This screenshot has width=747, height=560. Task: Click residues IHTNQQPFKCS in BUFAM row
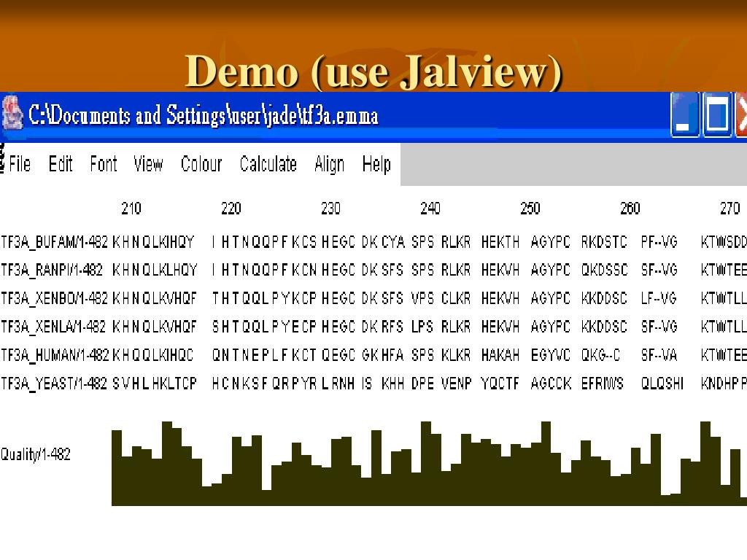pos(264,242)
